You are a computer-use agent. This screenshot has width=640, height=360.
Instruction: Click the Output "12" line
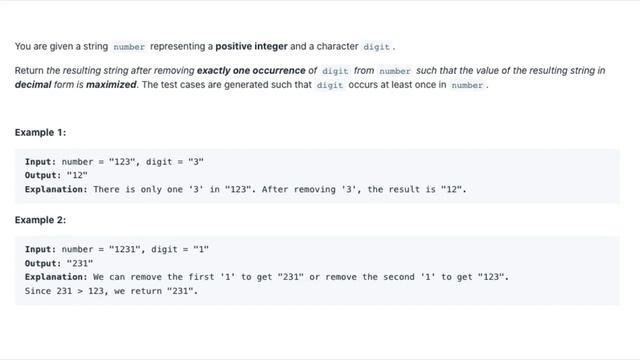click(x=56, y=176)
